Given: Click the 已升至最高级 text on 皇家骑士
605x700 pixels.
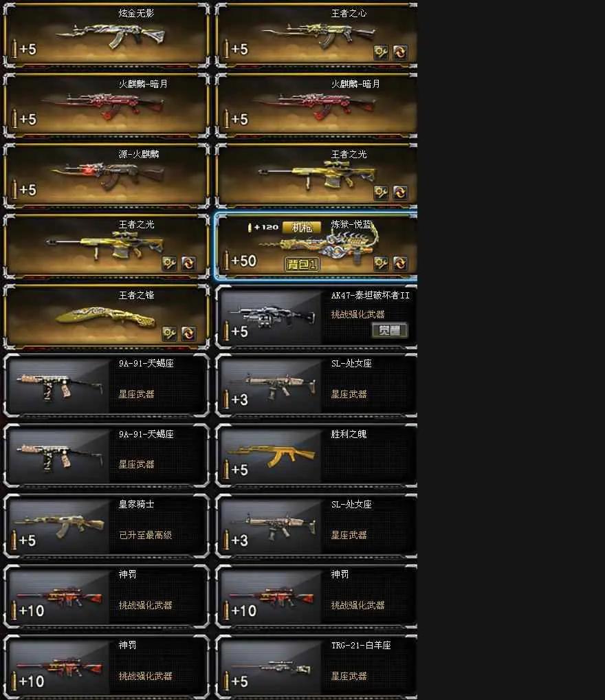Looking at the screenshot, I should tap(146, 535).
